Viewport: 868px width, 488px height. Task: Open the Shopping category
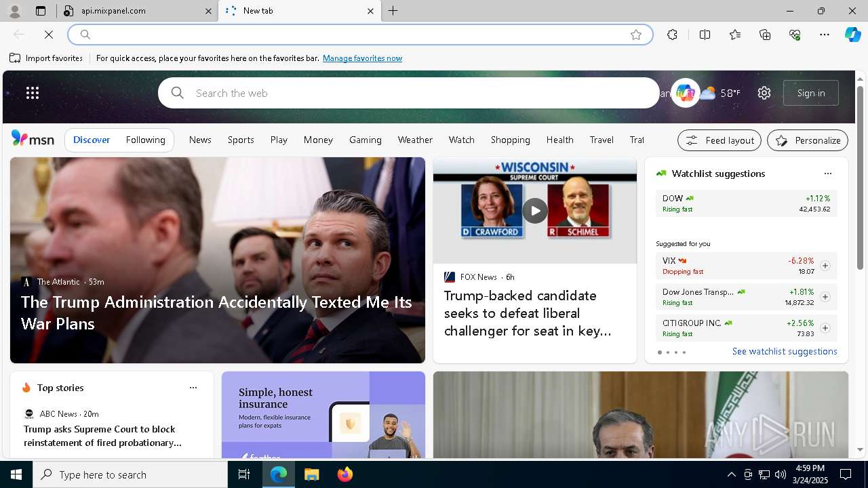(510, 140)
